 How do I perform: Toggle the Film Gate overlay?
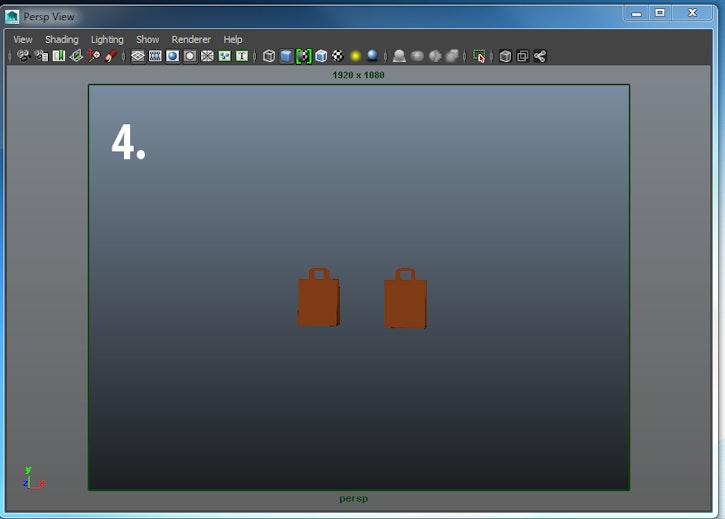point(155,56)
